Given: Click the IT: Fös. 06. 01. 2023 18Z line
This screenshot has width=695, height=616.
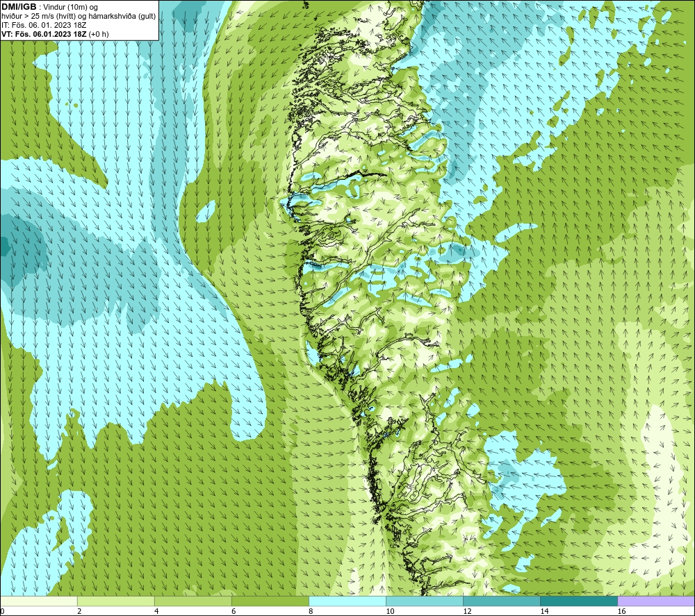Looking at the screenshot, I should [44, 25].
